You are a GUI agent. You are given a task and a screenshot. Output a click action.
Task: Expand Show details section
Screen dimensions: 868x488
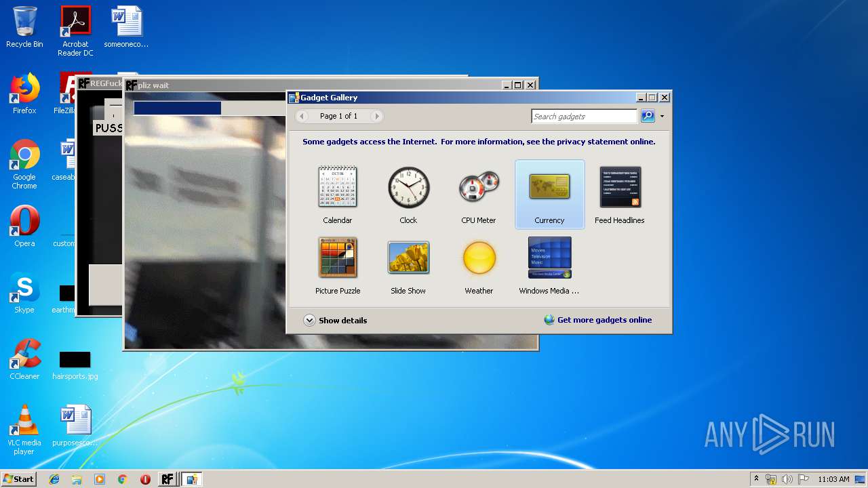(x=335, y=321)
